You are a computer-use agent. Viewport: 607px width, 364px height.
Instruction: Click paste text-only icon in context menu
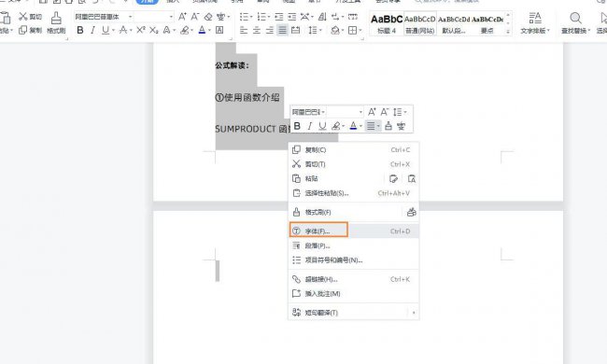click(x=412, y=178)
